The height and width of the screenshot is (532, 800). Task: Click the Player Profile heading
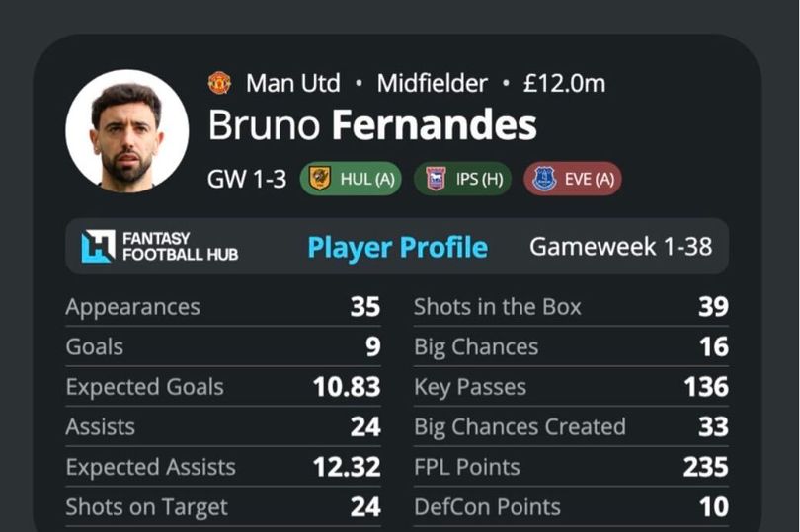click(398, 248)
